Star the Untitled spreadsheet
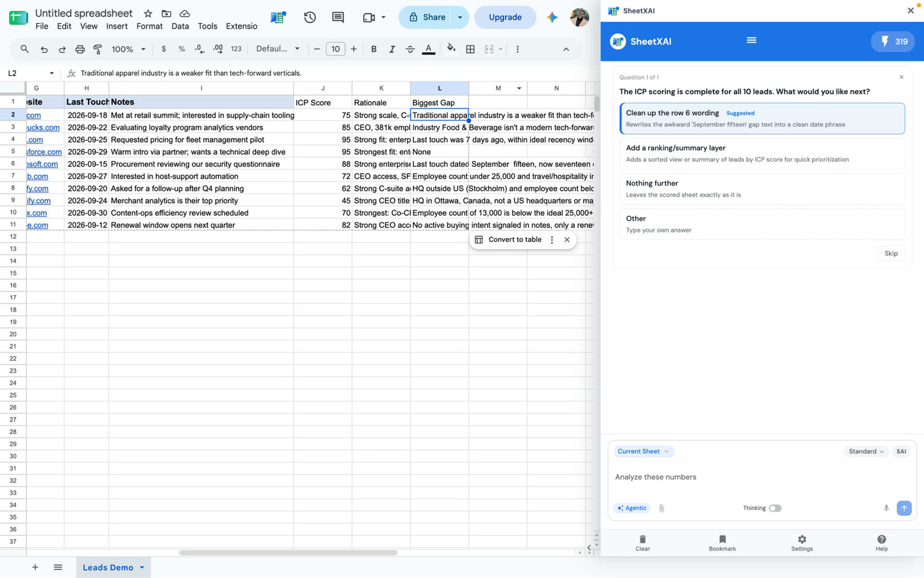Viewport: 924px width, 578px height. [x=148, y=13]
